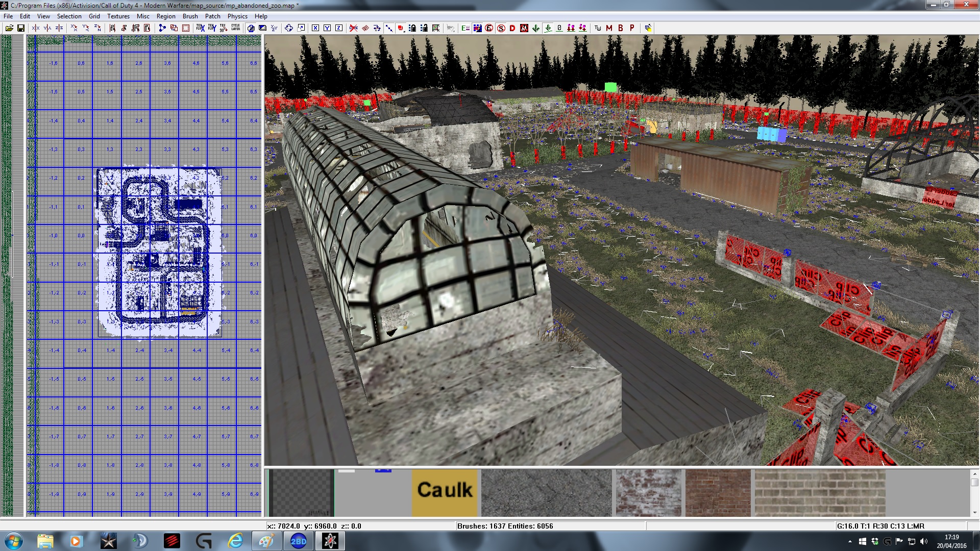This screenshot has height=551, width=980.
Task: Rotate selection around Y axis
Action: pyautogui.click(x=86, y=28)
